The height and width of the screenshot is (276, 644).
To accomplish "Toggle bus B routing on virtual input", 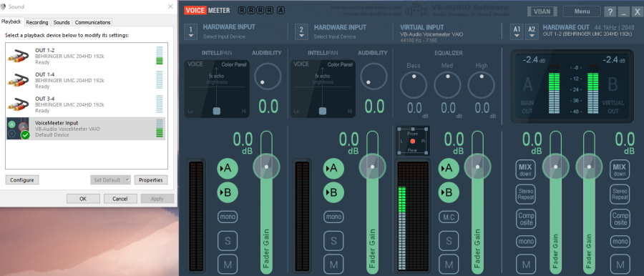I will tap(449, 192).
